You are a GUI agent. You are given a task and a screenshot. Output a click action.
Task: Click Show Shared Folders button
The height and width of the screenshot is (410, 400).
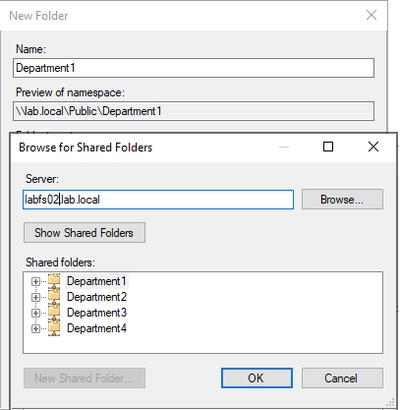84,233
